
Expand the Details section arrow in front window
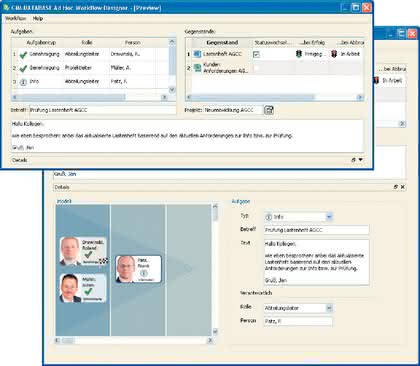pyautogui.click(x=360, y=160)
